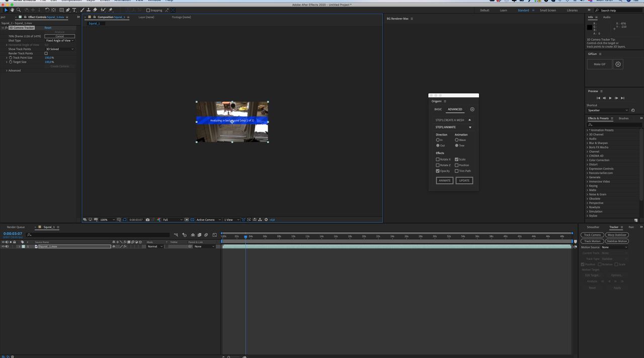Uncheck Scale effect in Origami
This screenshot has height=358, width=644.
tap(457, 159)
